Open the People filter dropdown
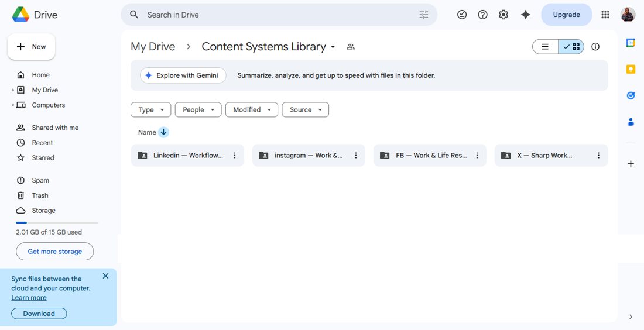Screen dimensions: 644x330 click(x=198, y=109)
